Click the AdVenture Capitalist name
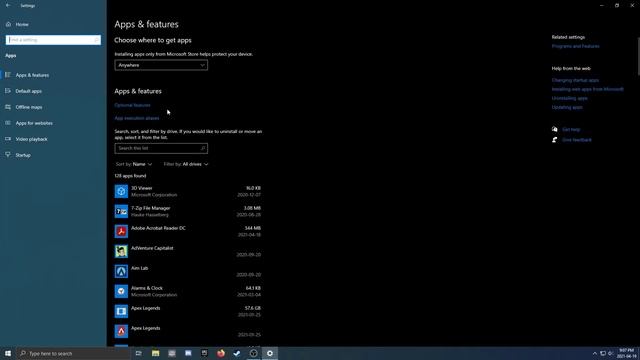The image size is (640, 360). click(x=152, y=248)
